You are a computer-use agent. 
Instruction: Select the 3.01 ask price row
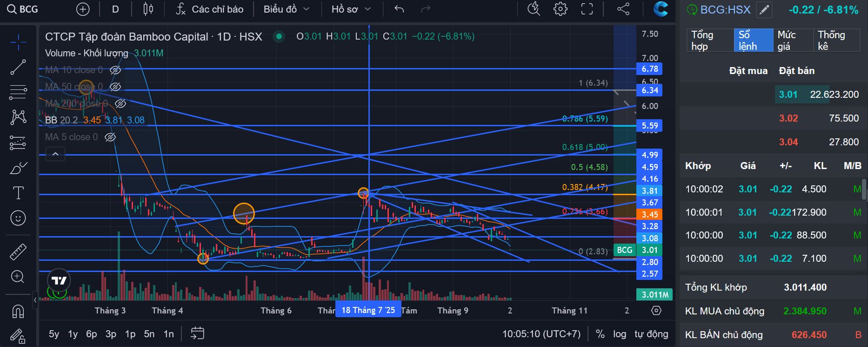(773, 95)
